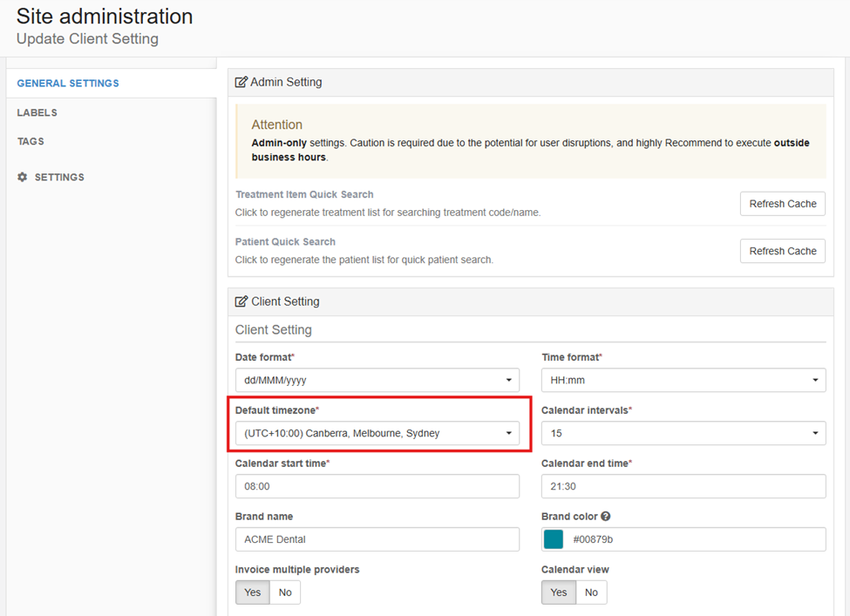This screenshot has width=850, height=616.
Task: Open the Date format dropdown
Action: click(x=377, y=381)
